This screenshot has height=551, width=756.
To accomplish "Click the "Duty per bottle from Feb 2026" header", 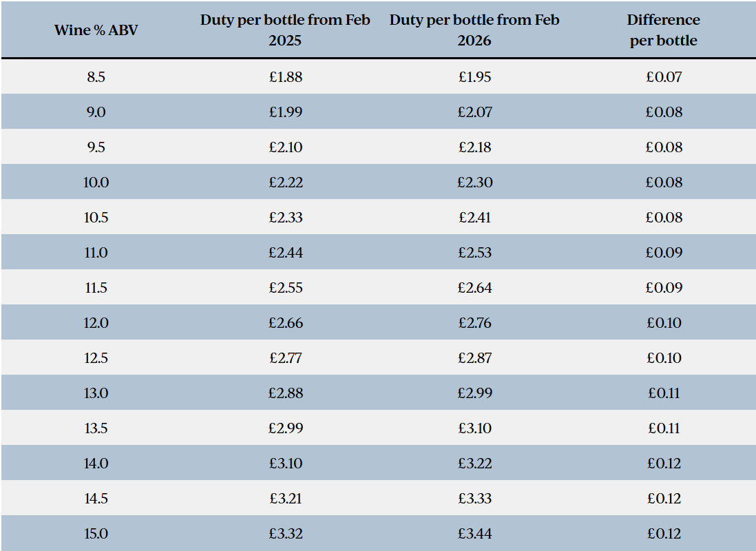I will click(x=474, y=30).
